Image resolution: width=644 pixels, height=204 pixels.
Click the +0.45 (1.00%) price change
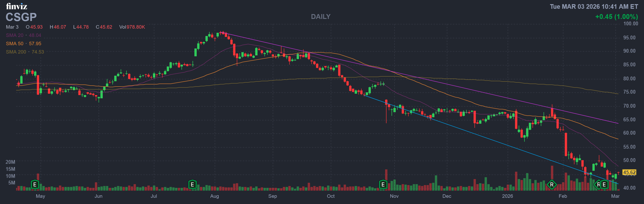click(616, 17)
